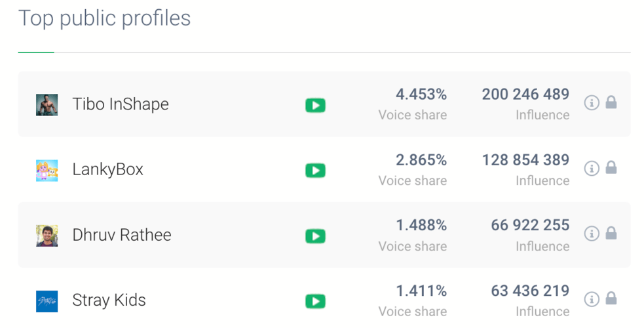Select the Tibo InShape profile name
This screenshot has width=644, height=328.
pyautogui.click(x=121, y=104)
